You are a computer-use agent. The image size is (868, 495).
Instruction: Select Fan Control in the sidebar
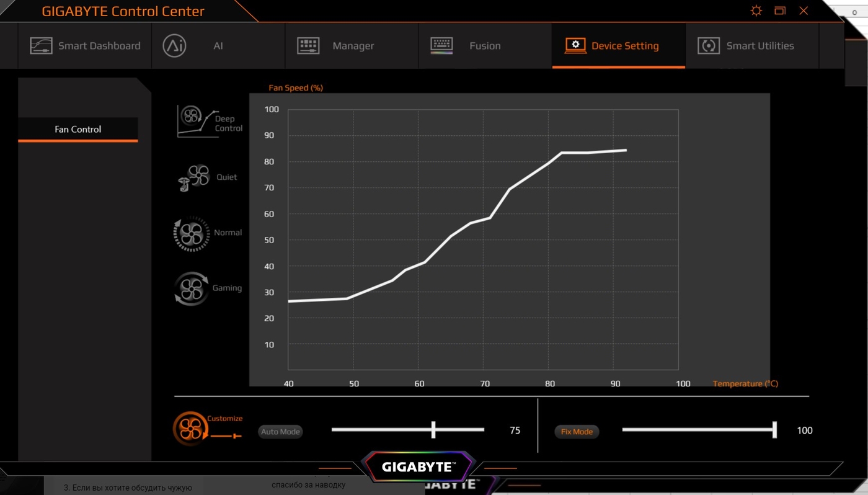tap(78, 130)
